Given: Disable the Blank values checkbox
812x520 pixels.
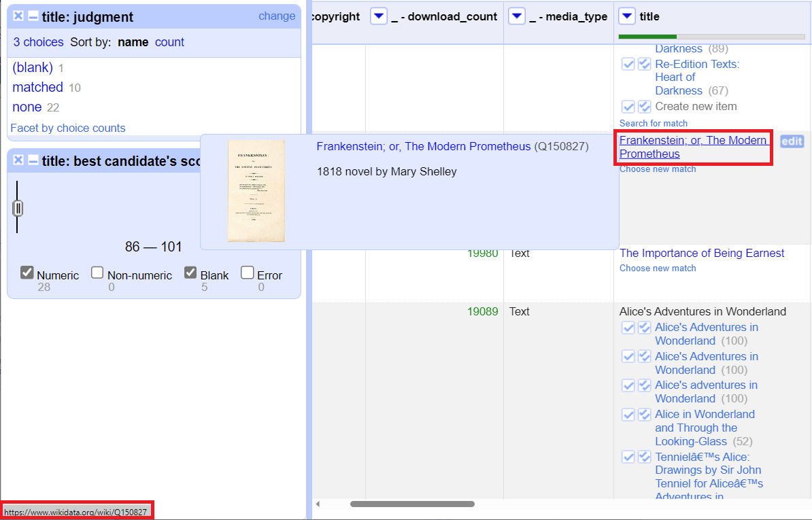Looking at the screenshot, I should 190,271.
